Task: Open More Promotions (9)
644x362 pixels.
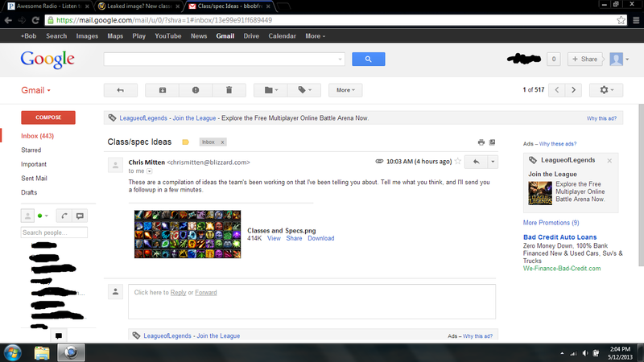Action: 551,223
